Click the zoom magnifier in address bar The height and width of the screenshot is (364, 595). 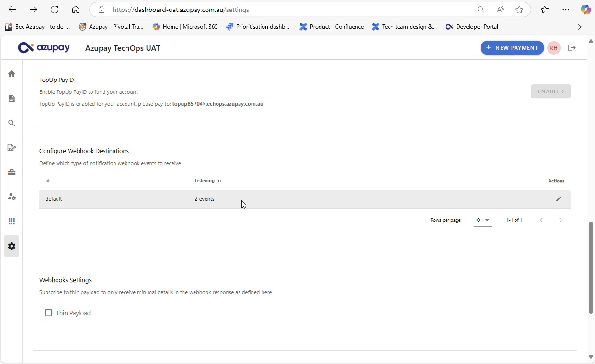(481, 10)
